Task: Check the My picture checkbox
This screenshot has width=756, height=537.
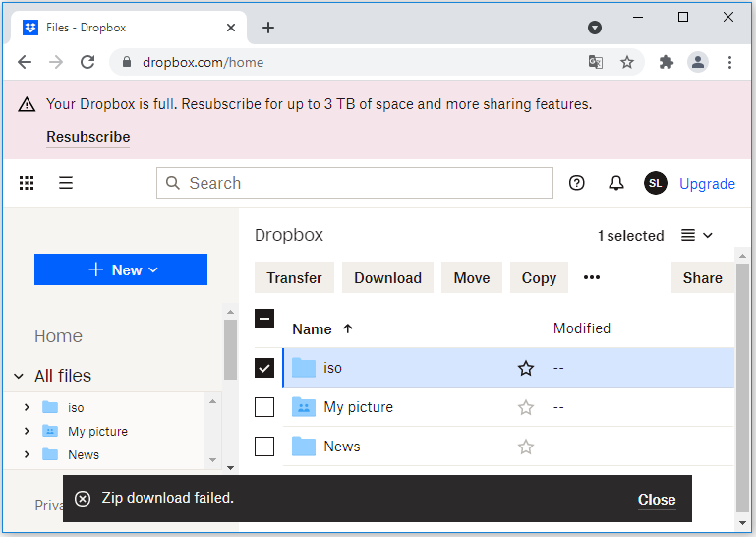Action: click(264, 407)
